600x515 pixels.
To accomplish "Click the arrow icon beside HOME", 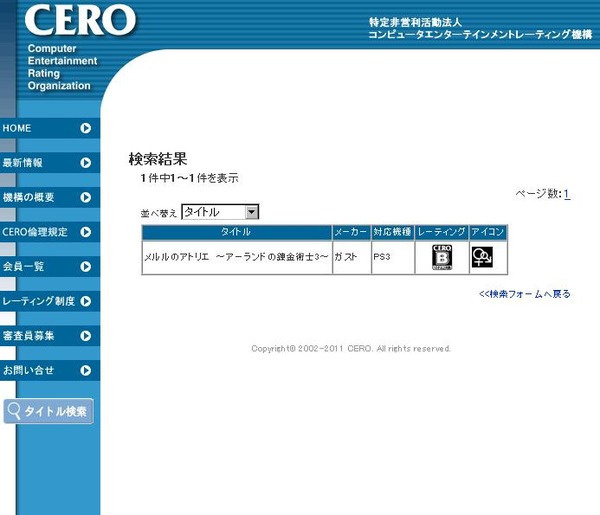I will pos(86,128).
